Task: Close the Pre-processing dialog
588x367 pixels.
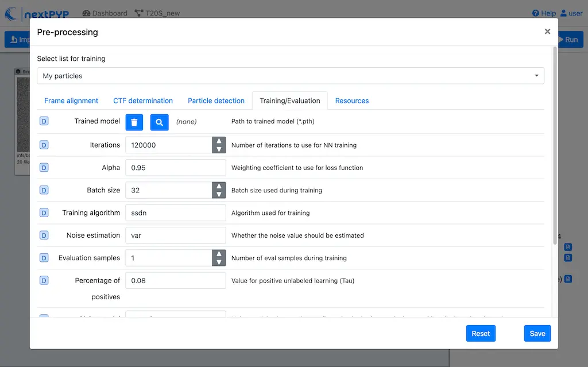Action: [547, 32]
